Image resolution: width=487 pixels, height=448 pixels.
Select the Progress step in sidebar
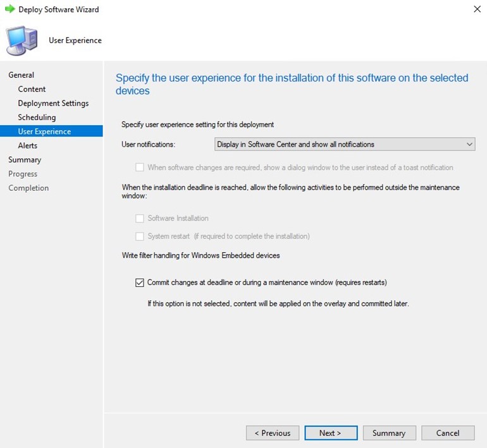[x=23, y=174]
